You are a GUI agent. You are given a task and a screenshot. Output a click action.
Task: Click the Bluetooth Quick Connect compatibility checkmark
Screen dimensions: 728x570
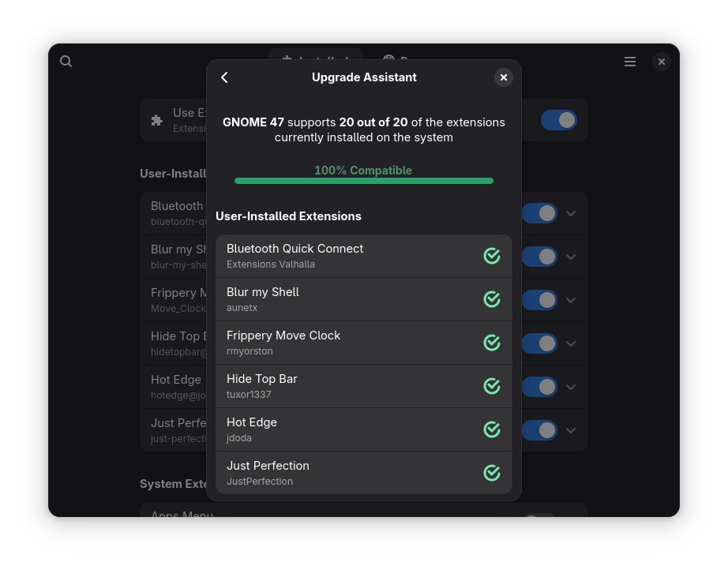pos(492,256)
